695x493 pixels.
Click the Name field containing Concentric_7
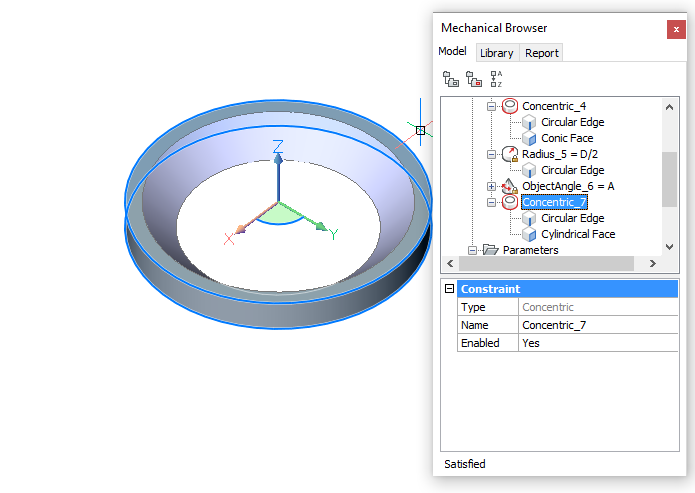(597, 325)
